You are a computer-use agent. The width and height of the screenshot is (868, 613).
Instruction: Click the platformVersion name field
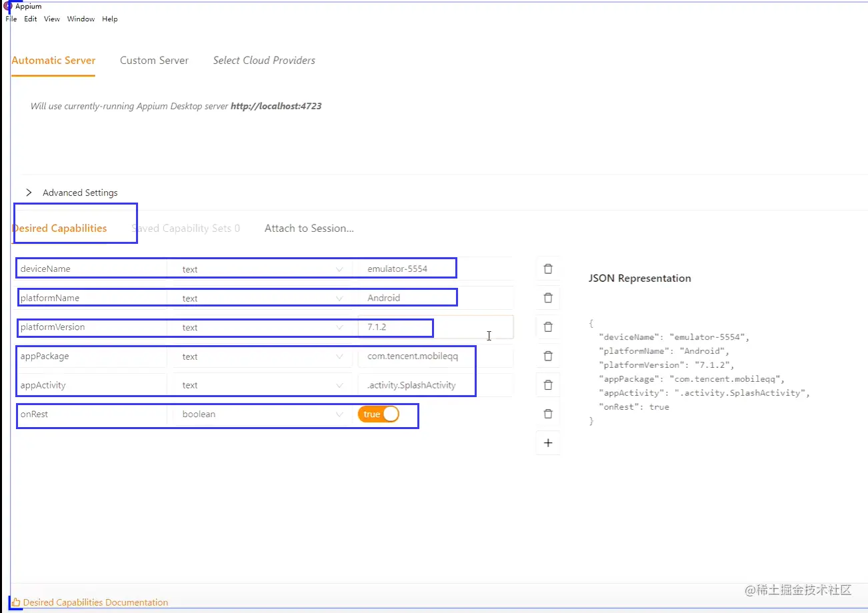[x=91, y=327]
